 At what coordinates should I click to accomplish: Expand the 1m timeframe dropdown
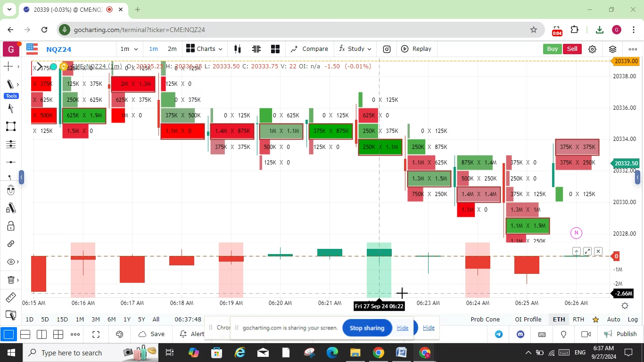click(129, 49)
